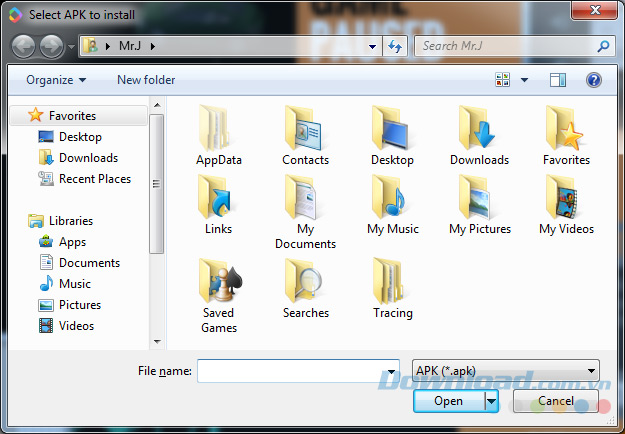Open the AppData folder
Image resolution: width=625 pixels, height=434 pixels.
tap(218, 136)
